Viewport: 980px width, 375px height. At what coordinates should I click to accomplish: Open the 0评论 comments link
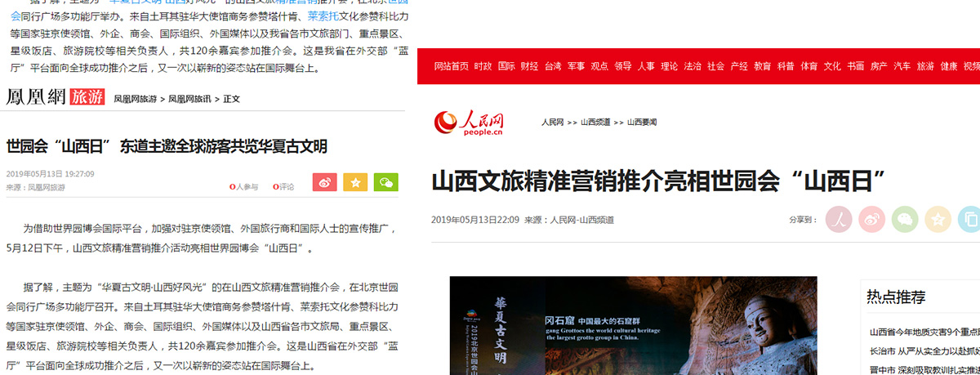point(283,187)
